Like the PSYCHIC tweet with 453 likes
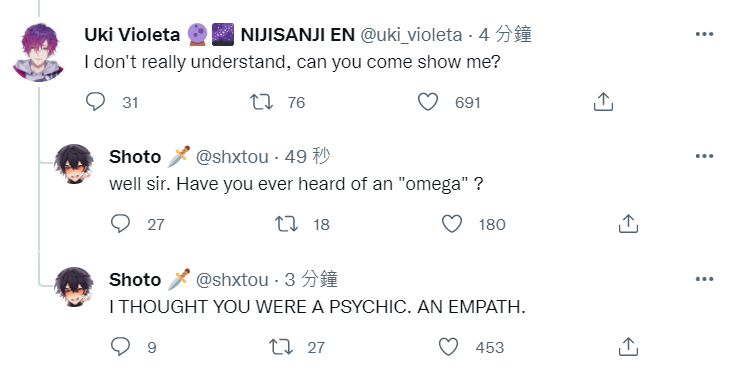Viewport: 733px width, 374px height. click(x=448, y=347)
